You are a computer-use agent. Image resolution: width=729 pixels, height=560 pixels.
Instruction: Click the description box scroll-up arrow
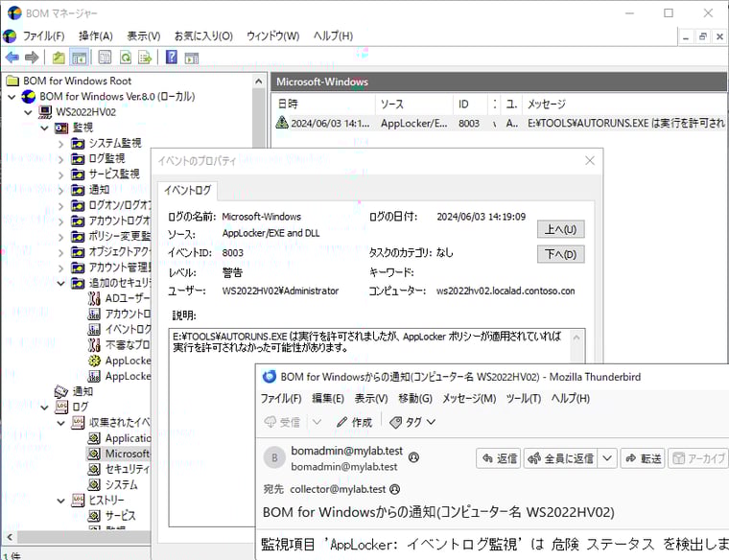[x=576, y=338]
